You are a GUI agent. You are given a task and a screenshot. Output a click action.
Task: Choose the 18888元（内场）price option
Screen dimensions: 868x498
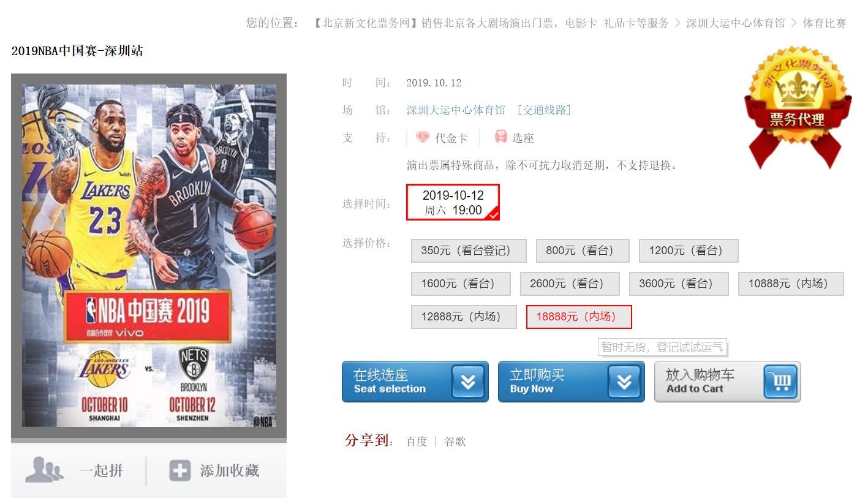579,317
